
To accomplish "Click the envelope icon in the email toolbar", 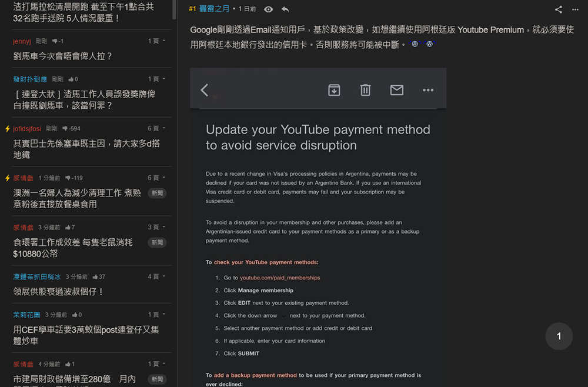I will 397,90.
